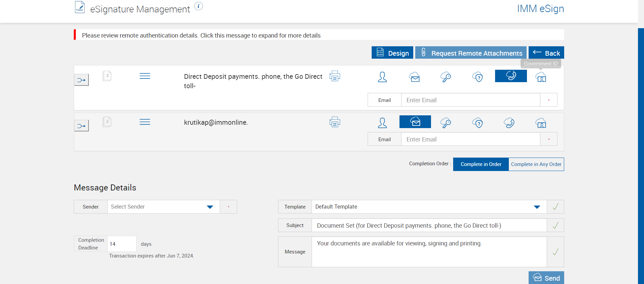Open the Select Sender dropdown
Viewport: 644px width, 284px height.
(163, 207)
